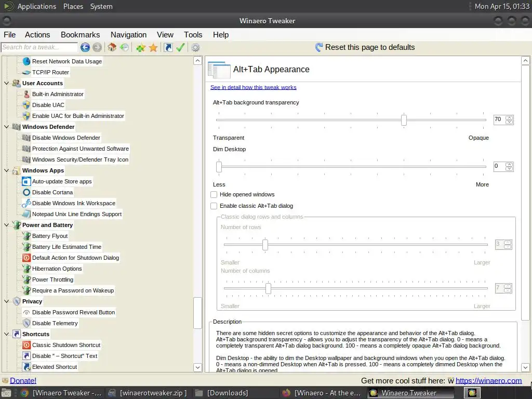The image size is (532, 399).
Task: Open the System menu in top panel
Action: tap(101, 6)
